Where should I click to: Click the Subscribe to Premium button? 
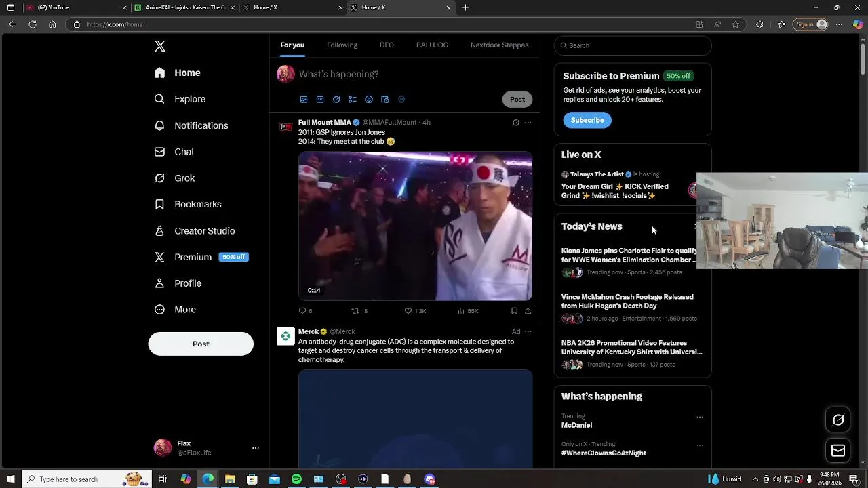click(587, 120)
